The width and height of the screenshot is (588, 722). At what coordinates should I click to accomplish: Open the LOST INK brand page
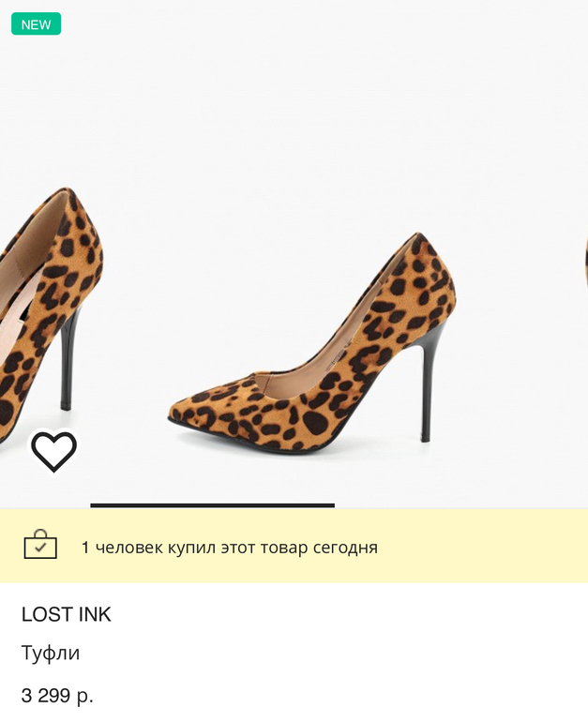pyautogui.click(x=66, y=615)
